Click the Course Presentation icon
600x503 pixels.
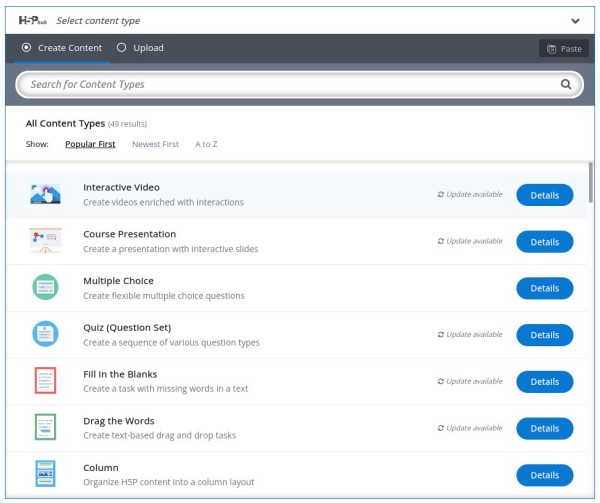tap(46, 241)
